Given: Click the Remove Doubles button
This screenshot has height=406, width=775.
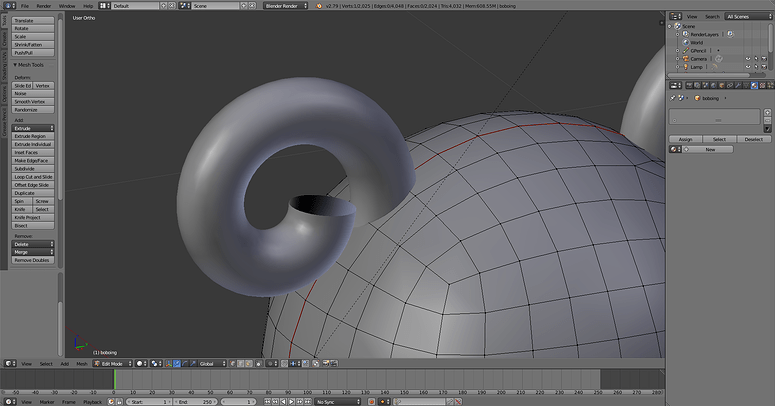Looking at the screenshot, I should (x=33, y=260).
